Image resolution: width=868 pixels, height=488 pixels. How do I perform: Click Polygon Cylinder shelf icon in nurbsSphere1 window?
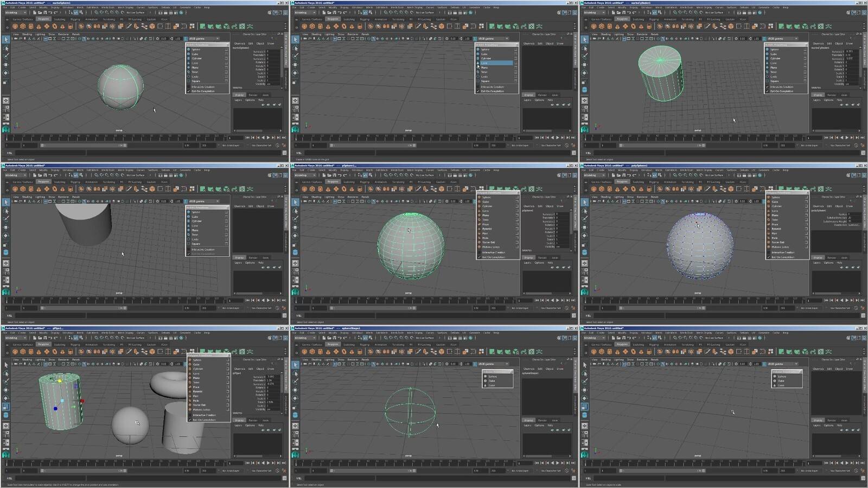tap(31, 26)
